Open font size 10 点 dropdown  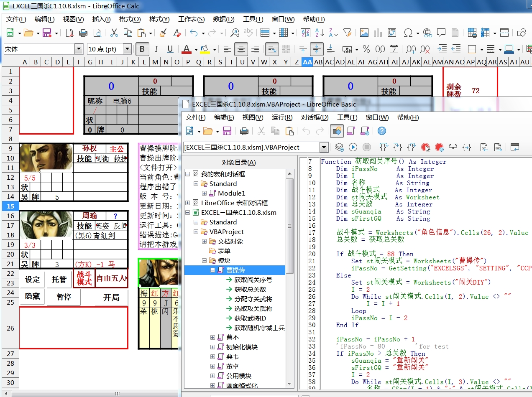point(127,49)
